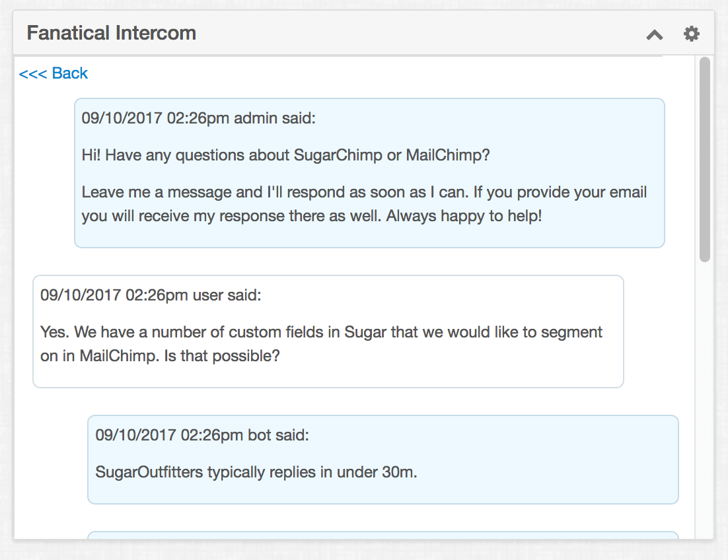Viewport: 728px width, 560px height.
Task: Click the Fanatical Intercom header title
Action: click(x=112, y=34)
